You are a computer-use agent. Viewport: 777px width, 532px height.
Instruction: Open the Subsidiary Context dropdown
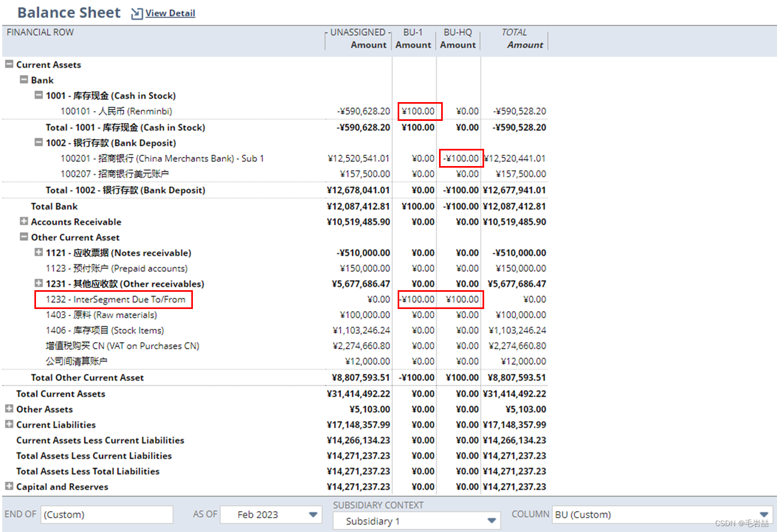490,520
